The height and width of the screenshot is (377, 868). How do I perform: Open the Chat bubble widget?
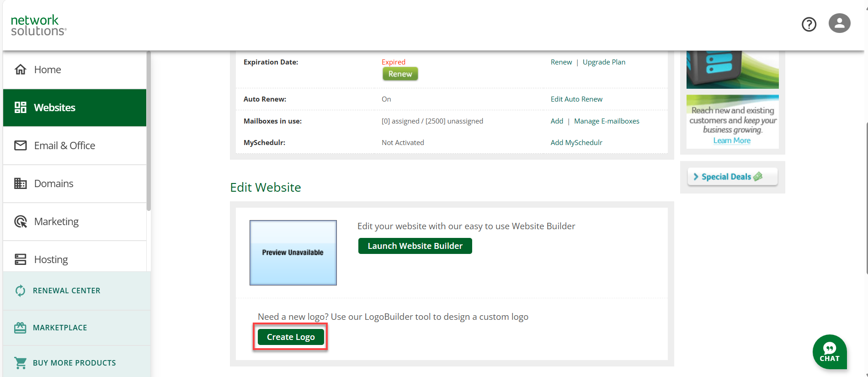click(830, 352)
